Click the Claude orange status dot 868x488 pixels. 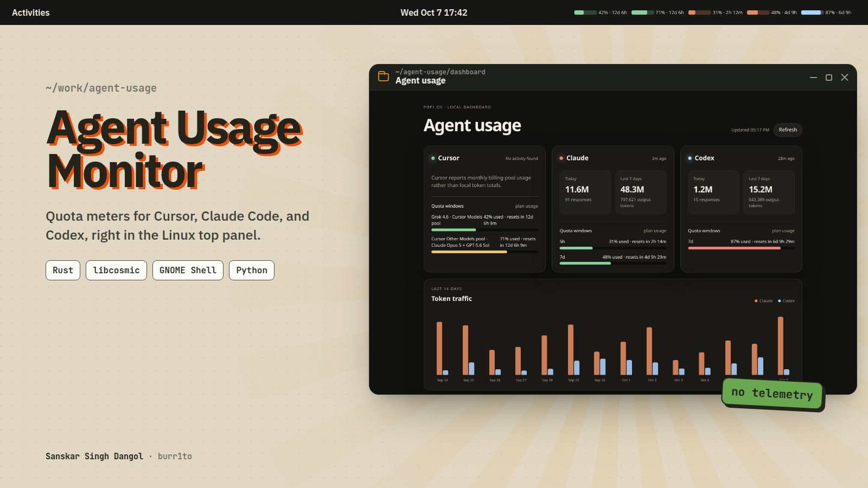(561, 158)
